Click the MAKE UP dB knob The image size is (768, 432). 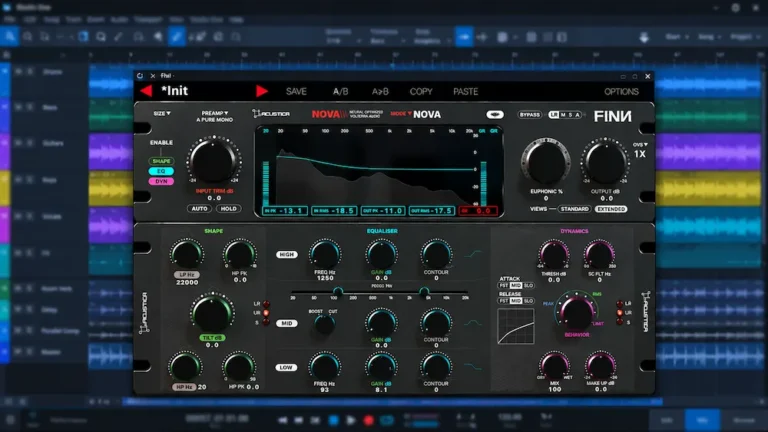(x=600, y=366)
